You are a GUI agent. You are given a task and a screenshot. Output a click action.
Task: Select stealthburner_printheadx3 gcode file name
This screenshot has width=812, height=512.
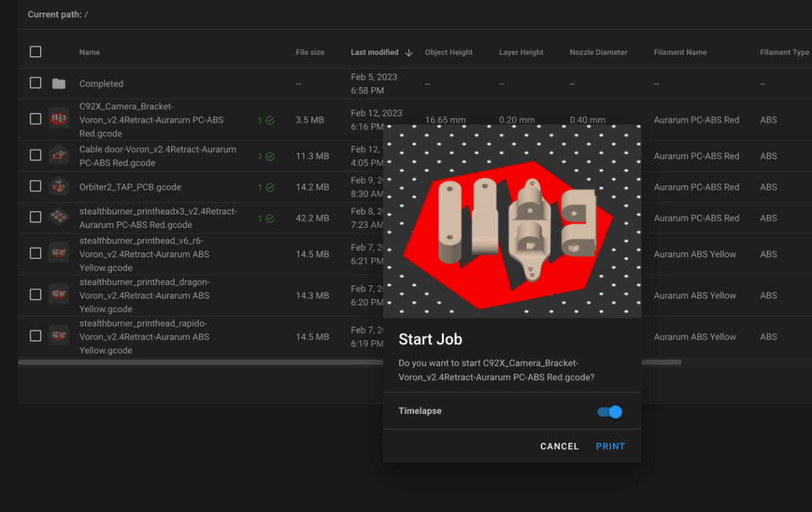[158, 218]
